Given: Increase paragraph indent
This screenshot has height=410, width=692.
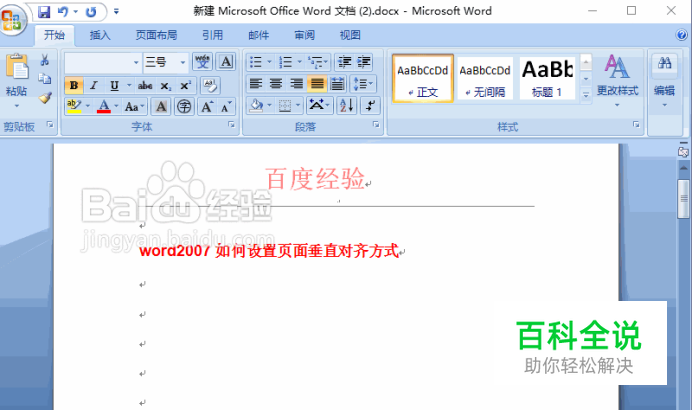Looking at the screenshot, I should point(364,62).
